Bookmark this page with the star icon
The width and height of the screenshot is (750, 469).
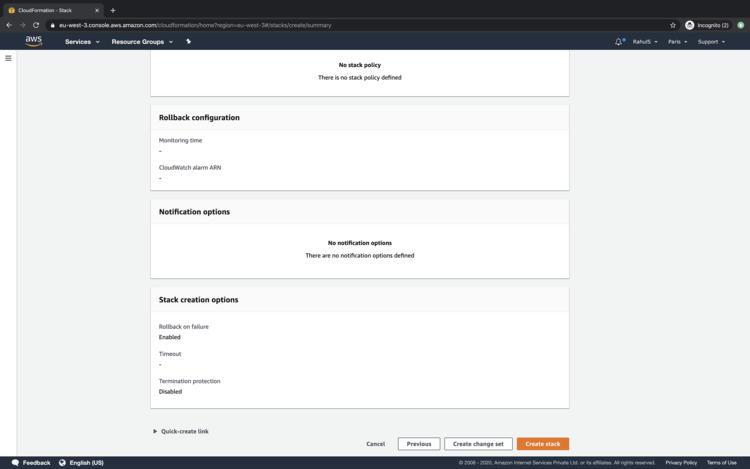(x=673, y=25)
